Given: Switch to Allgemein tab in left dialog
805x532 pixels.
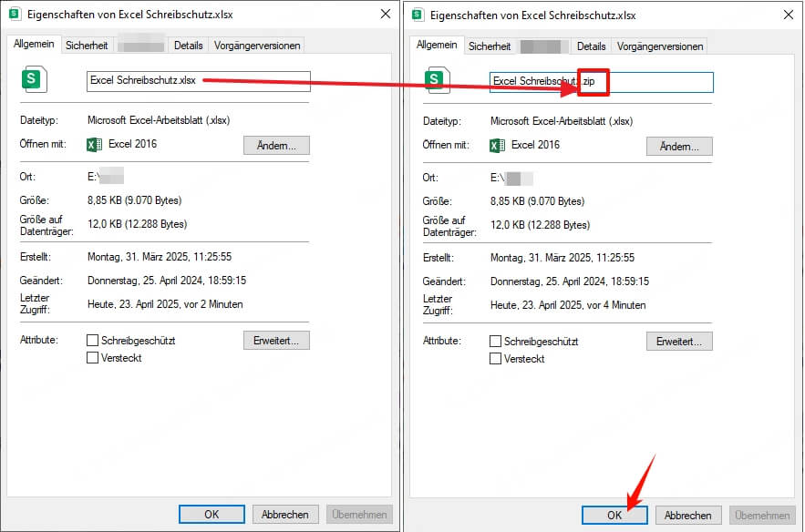Looking at the screenshot, I should (x=34, y=44).
